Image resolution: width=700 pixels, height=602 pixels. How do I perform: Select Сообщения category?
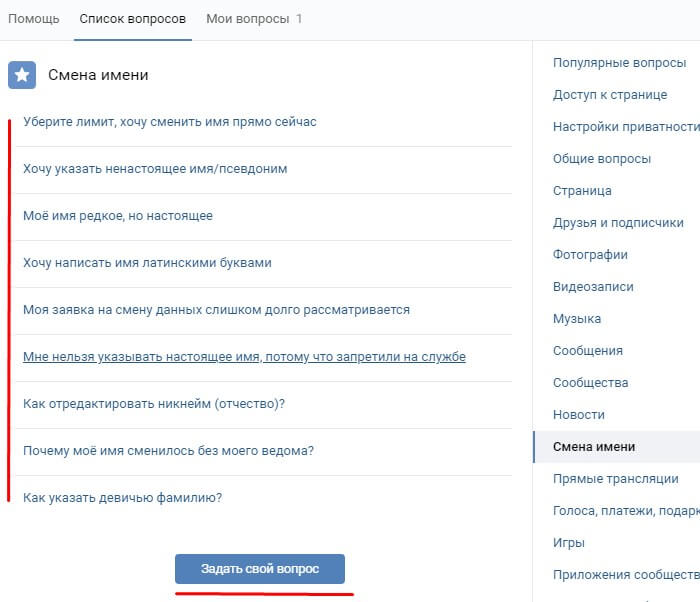(x=588, y=351)
